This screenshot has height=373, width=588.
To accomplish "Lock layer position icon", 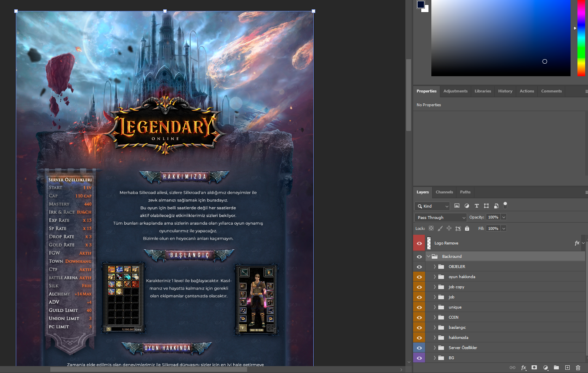I will (449, 228).
